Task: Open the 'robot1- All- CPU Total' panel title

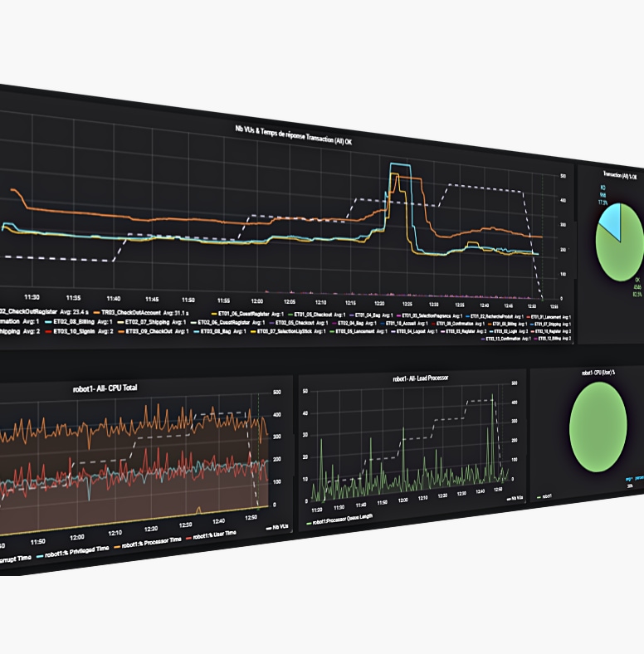Action: pos(105,388)
